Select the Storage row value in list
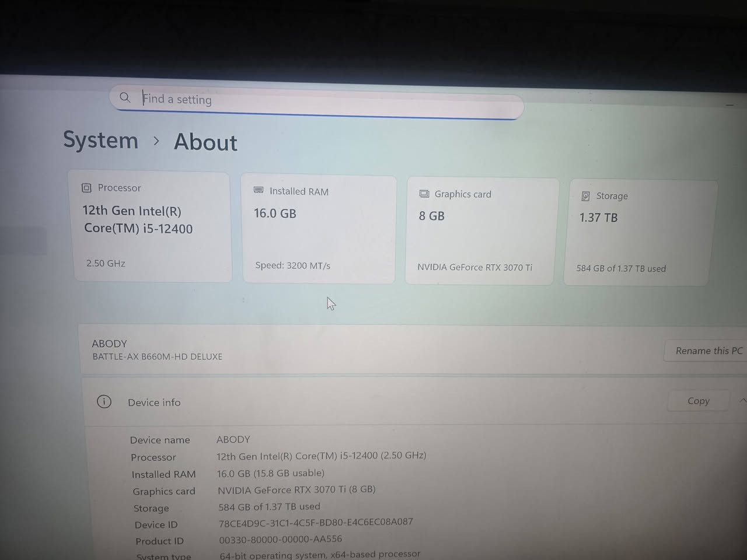The height and width of the screenshot is (560, 747). (x=269, y=506)
